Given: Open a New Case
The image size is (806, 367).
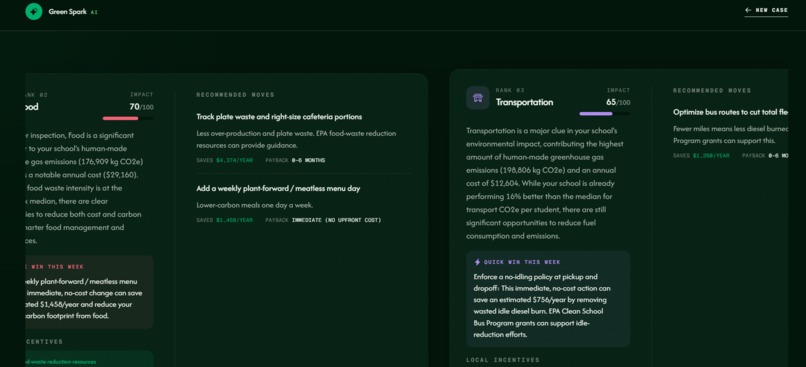Looking at the screenshot, I should click(x=766, y=10).
